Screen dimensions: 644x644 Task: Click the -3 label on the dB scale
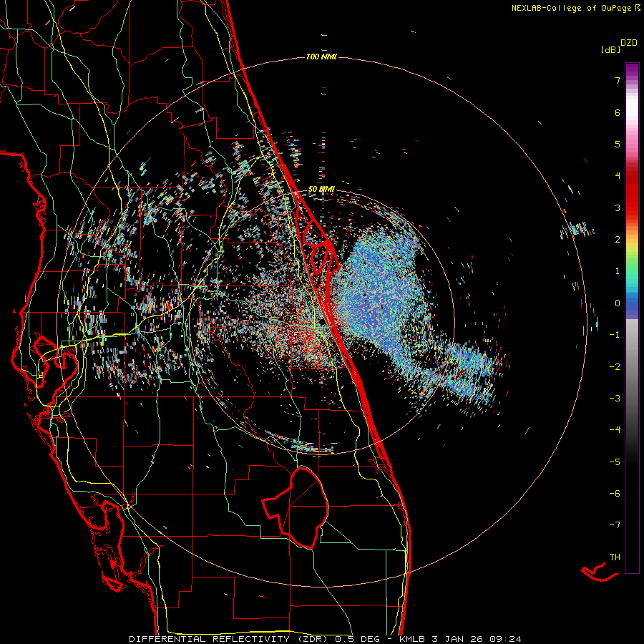pos(615,399)
